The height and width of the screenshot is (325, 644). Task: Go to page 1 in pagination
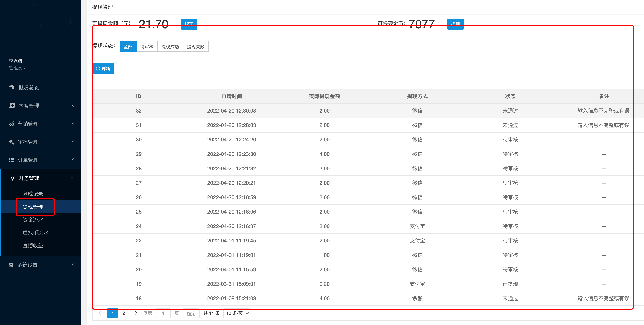(113, 313)
